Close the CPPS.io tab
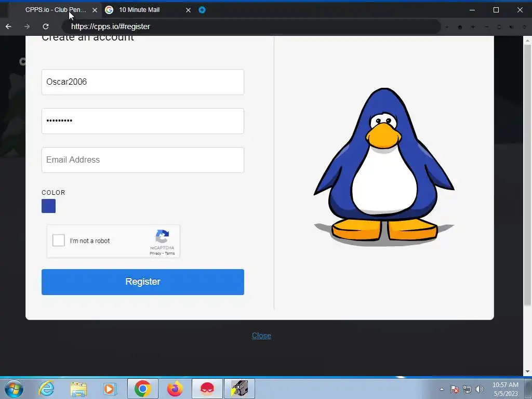Image resolution: width=532 pixels, height=399 pixels. (x=95, y=10)
